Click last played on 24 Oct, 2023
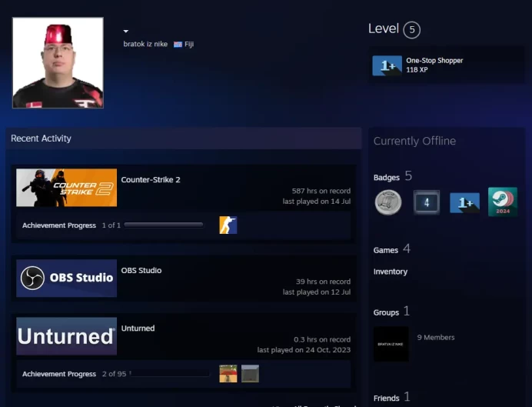The height and width of the screenshot is (407, 532). point(304,350)
